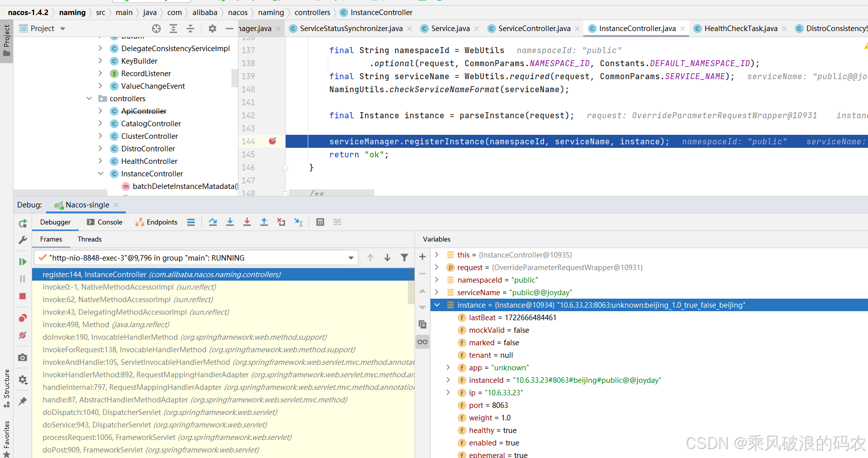Click the alibaba breadcrumb in the navigation bar

coord(204,13)
